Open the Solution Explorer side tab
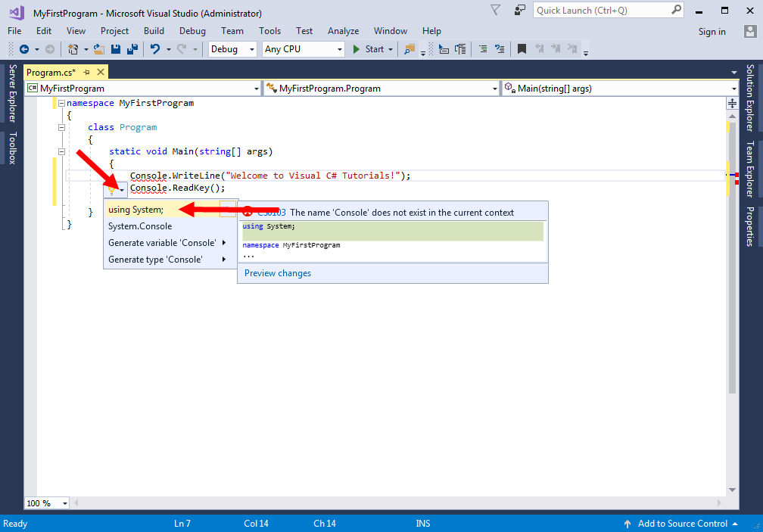This screenshot has height=532, width=763. pos(750,98)
